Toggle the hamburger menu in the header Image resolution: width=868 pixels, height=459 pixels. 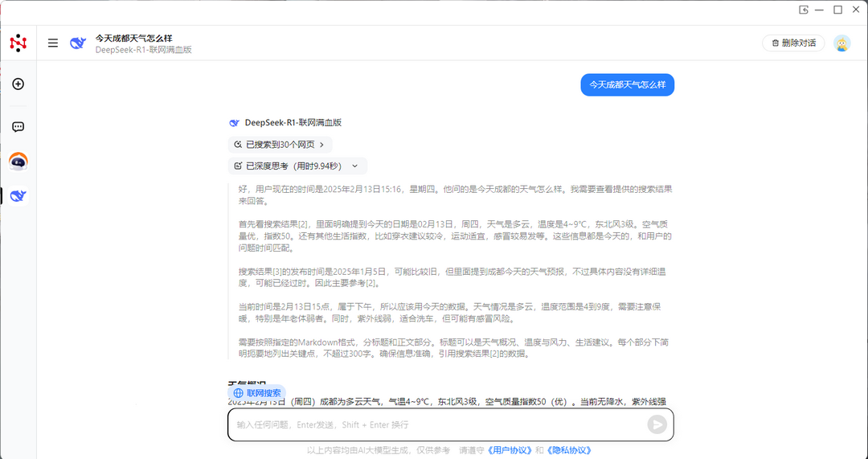click(x=53, y=43)
